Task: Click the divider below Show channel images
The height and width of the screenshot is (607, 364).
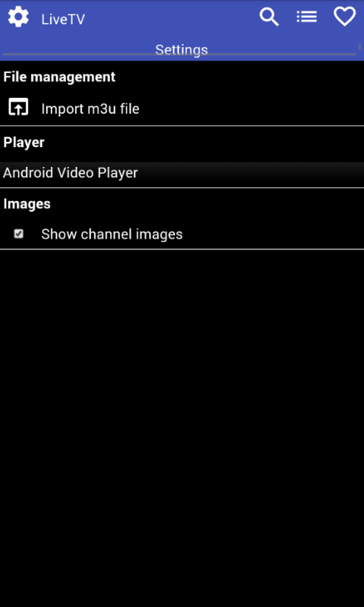Action: pos(182,249)
